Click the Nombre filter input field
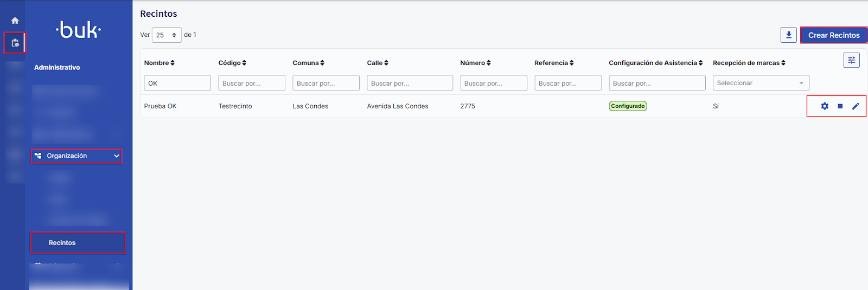 (x=177, y=83)
